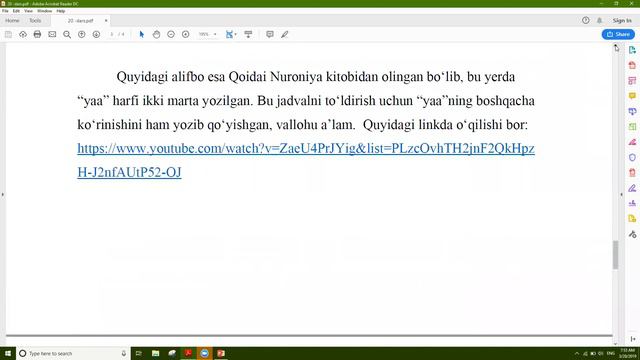Open Task View on the taskbar
This screenshot has width=640, height=360.
pos(139,353)
